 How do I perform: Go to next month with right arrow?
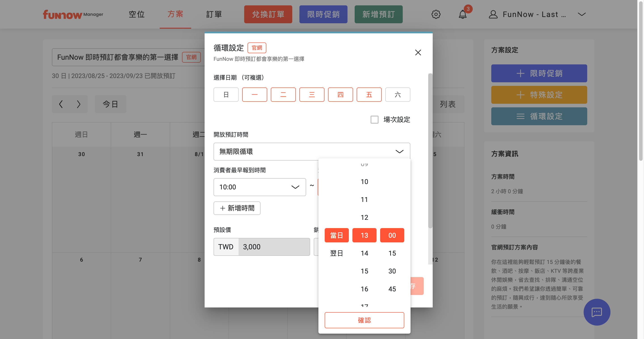coord(78,104)
